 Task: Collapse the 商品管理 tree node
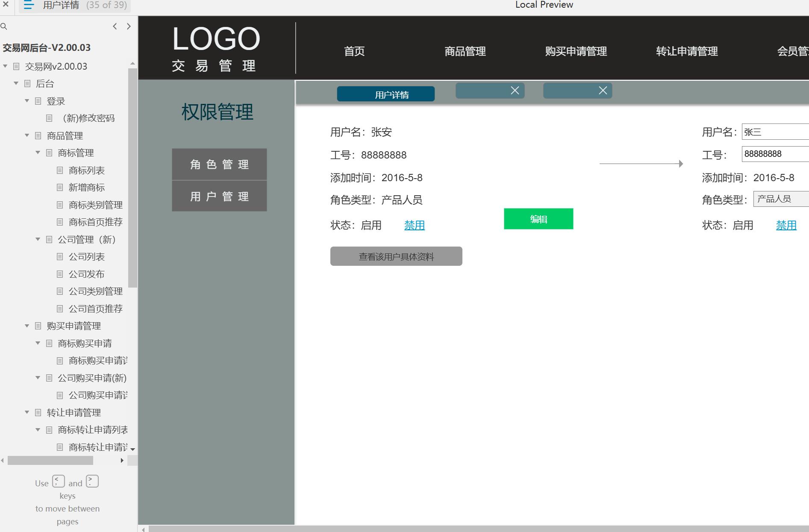pyautogui.click(x=27, y=135)
